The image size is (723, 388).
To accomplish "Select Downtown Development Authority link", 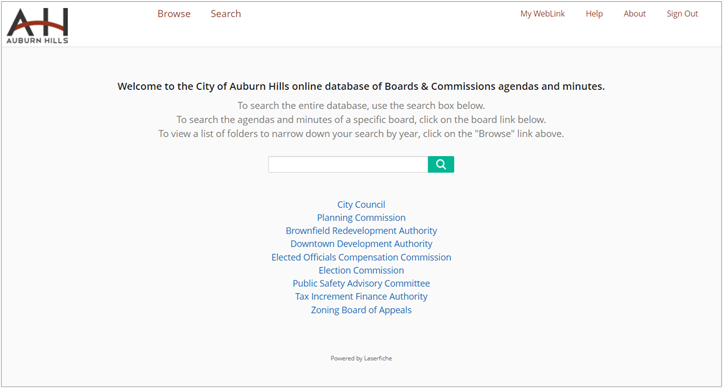I will tap(361, 244).
